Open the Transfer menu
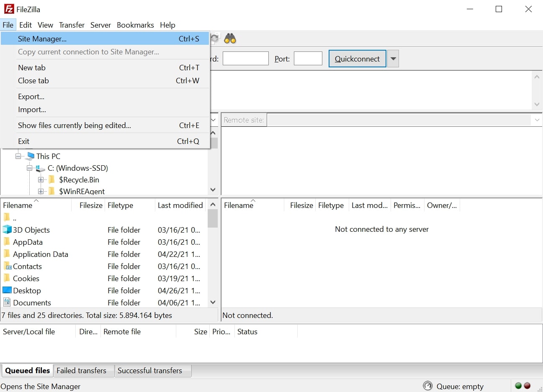Viewport: 543px width, 392px height. [72, 25]
